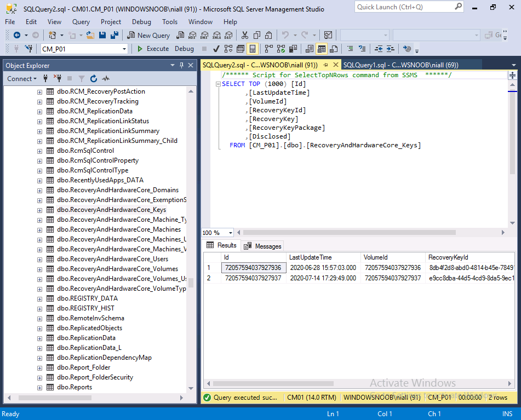Toggle Include Client Statistics
The width and height of the screenshot is (521, 420).
point(293,49)
